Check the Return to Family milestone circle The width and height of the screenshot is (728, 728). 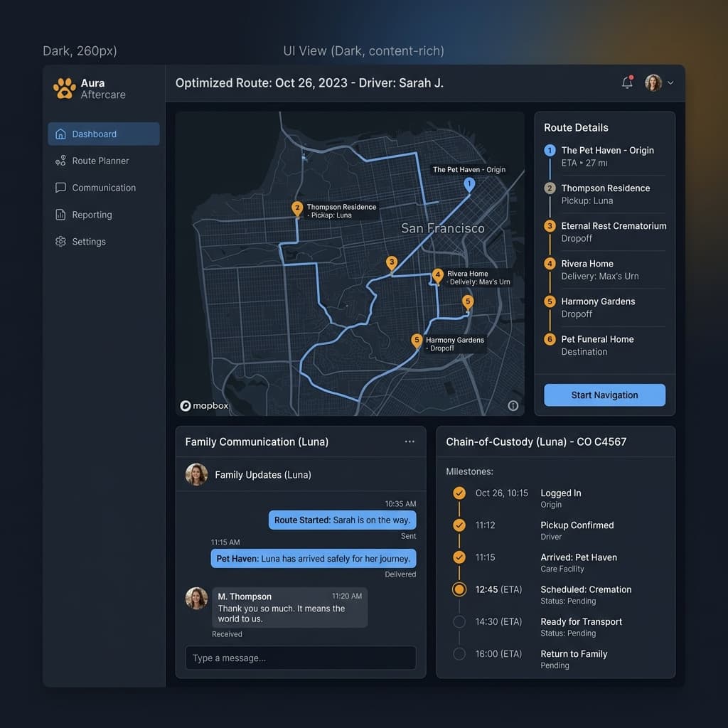(459, 653)
